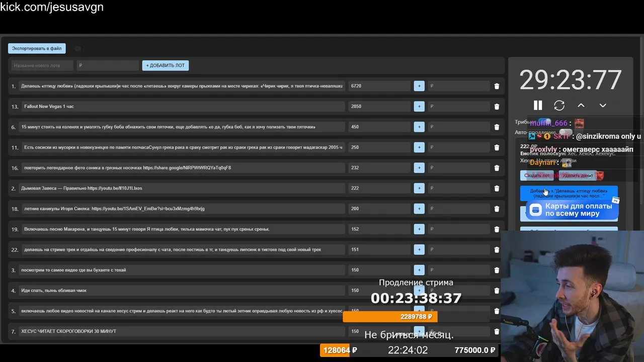Delete the lot with amount 6720

pyautogui.click(x=497, y=86)
